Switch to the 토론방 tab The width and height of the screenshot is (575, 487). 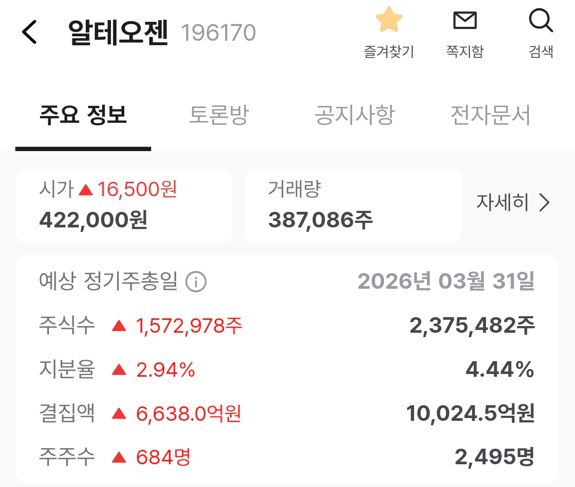coord(219,115)
